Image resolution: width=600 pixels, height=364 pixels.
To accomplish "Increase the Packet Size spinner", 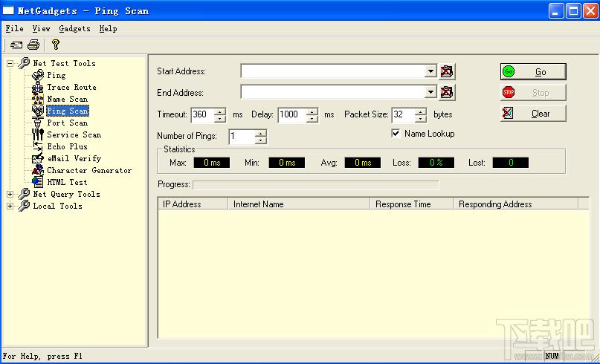I will tap(421, 111).
